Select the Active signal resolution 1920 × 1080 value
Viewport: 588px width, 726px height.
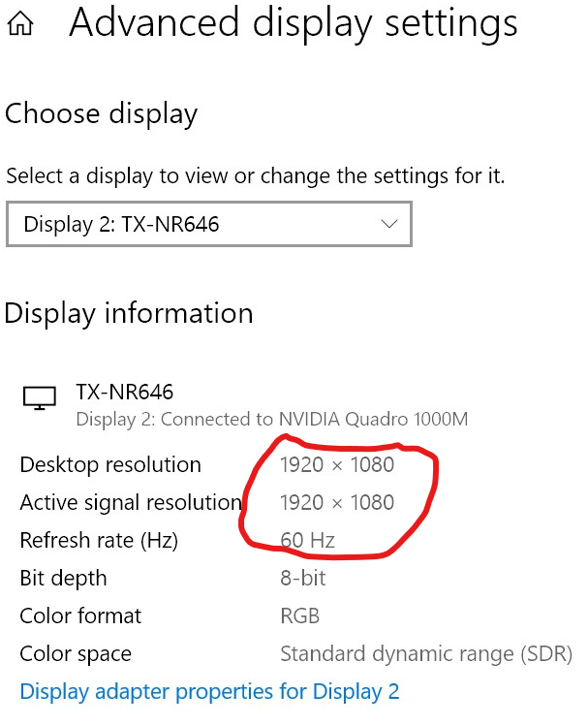[337, 503]
